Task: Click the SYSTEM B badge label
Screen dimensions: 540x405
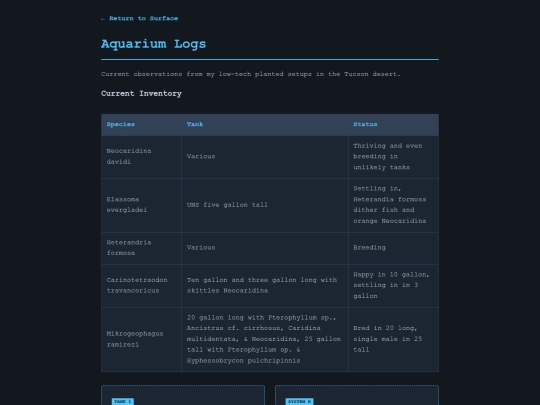Action: click(299, 402)
